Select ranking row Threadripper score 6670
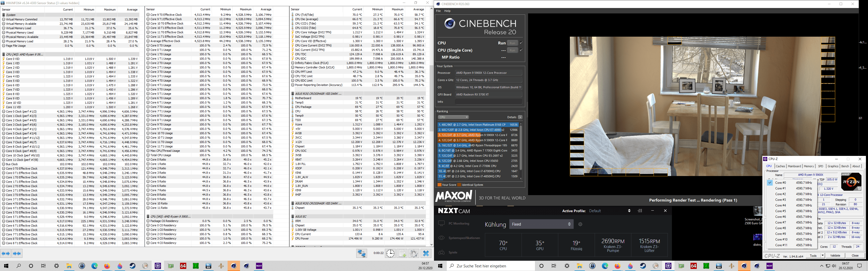This screenshot has width=868, height=271. pyautogui.click(x=478, y=145)
